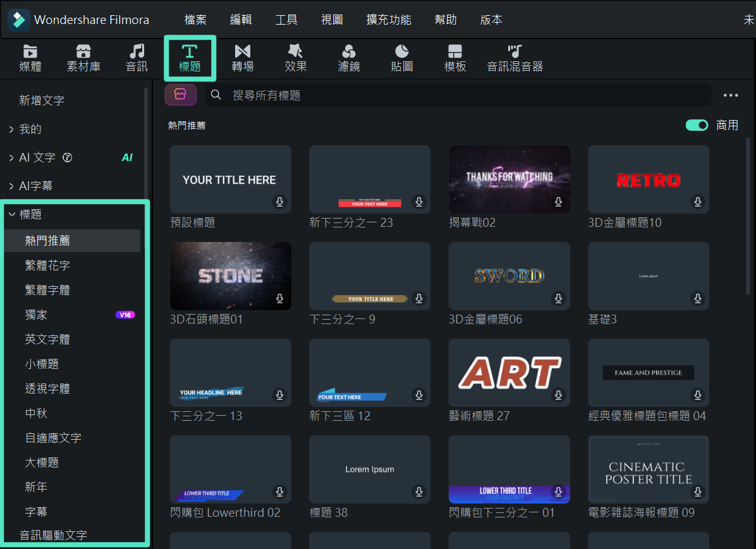
Task: Collapse the 標題 category tree
Action: [11, 215]
